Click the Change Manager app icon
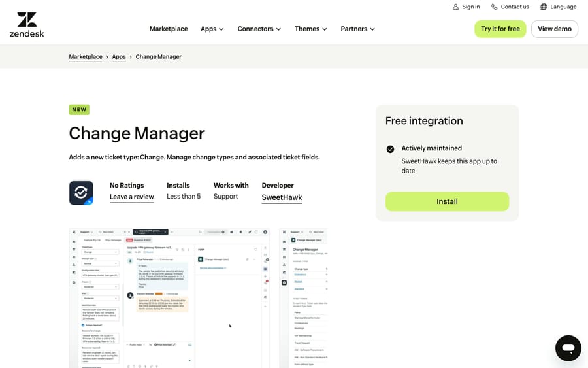 point(81,193)
